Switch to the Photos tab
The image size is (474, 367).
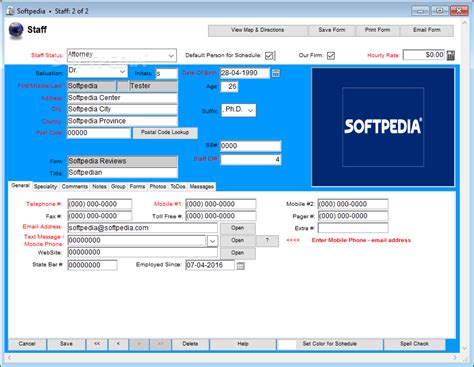[x=158, y=187]
